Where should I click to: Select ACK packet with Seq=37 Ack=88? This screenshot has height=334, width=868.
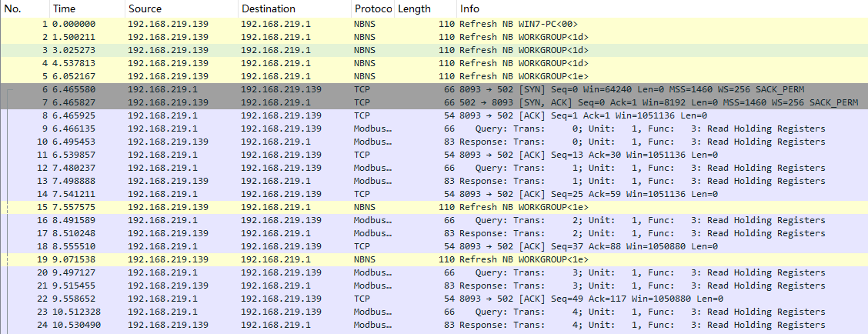tap(434, 246)
